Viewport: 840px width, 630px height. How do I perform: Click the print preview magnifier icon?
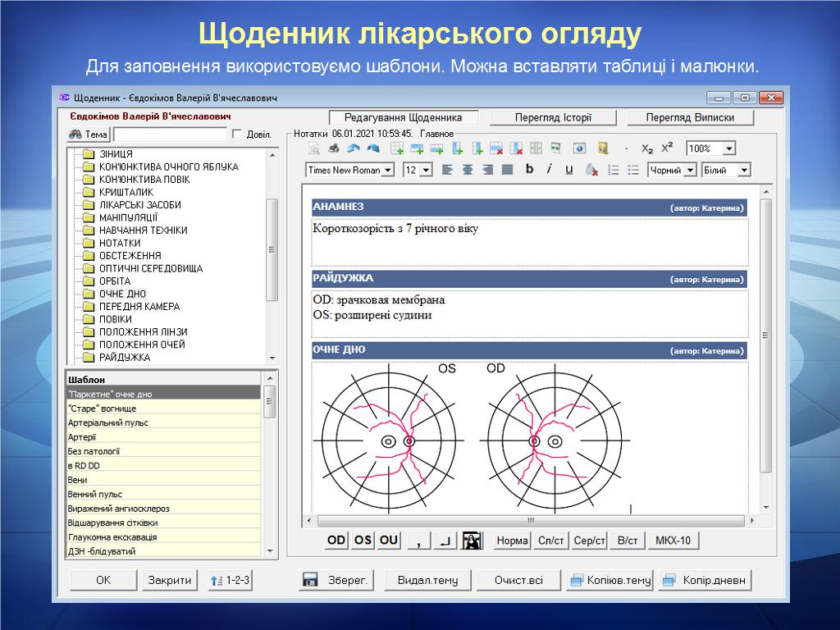click(x=314, y=148)
